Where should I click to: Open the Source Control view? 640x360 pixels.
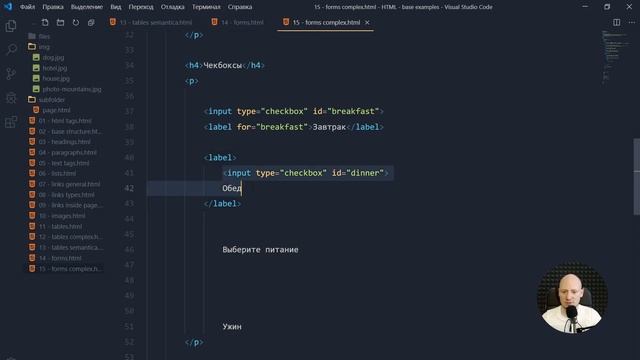click(x=11, y=74)
